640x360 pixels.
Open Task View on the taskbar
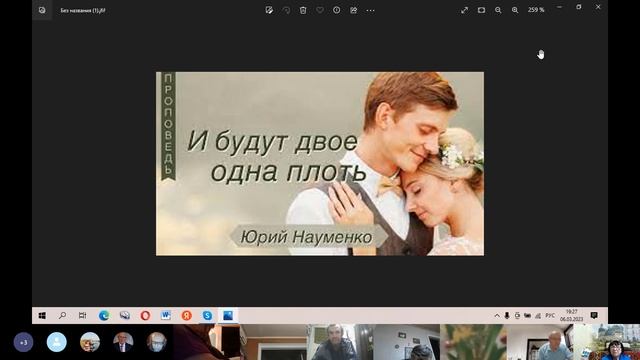82,316
